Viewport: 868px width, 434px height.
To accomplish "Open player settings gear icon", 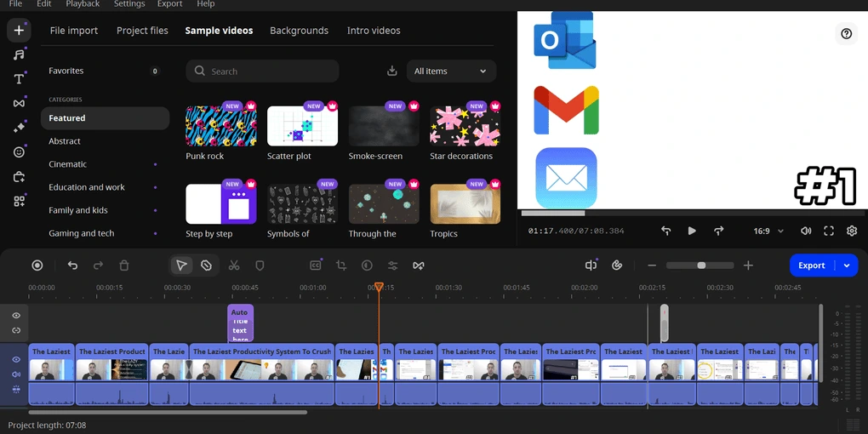I will pos(852,231).
